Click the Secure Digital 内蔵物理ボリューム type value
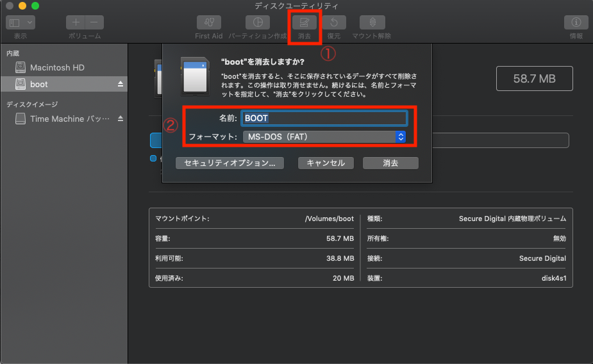 [x=512, y=219]
